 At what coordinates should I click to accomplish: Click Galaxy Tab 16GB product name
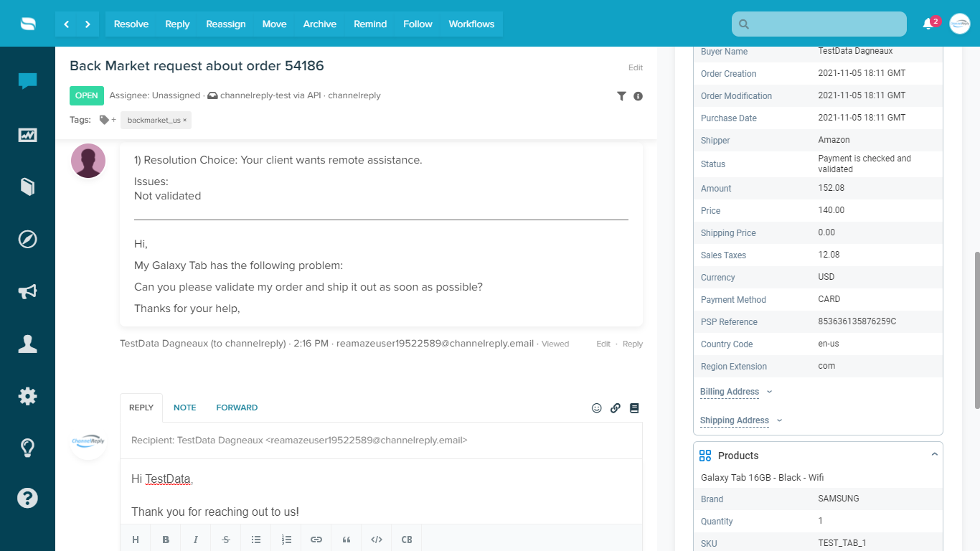[x=762, y=477]
